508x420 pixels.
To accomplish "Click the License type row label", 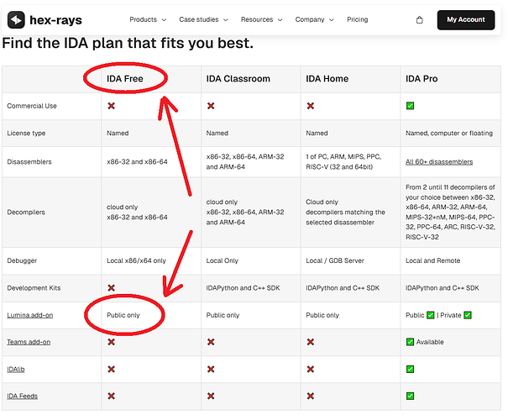I will 26,134.
